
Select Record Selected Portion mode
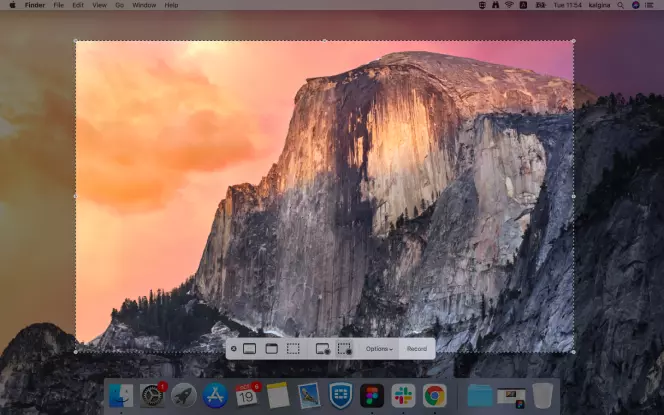tap(345, 349)
